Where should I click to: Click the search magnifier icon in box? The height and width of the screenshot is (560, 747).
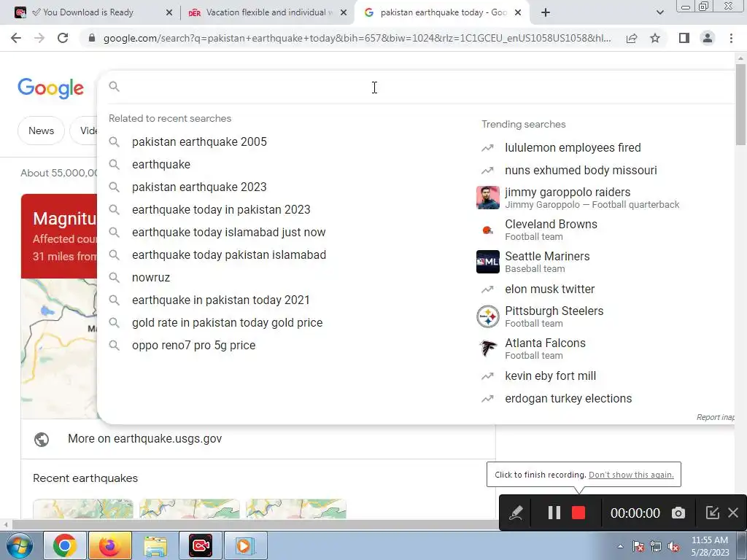coord(114,86)
